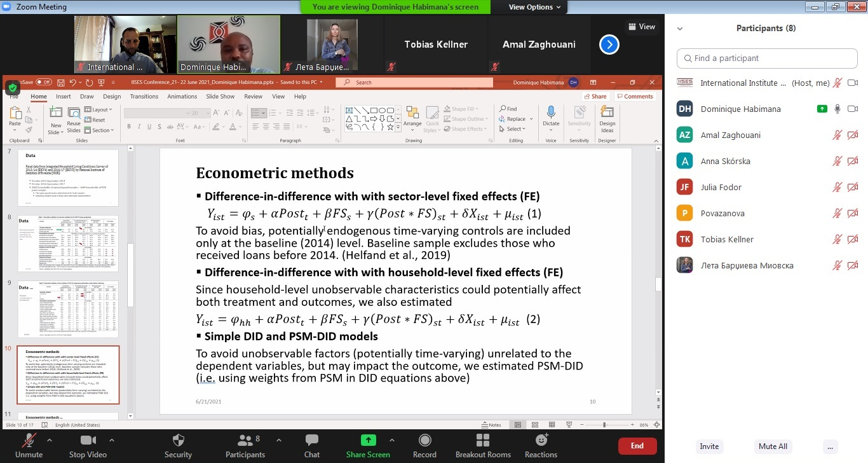Click Italic formatting button in Font group

(138, 128)
